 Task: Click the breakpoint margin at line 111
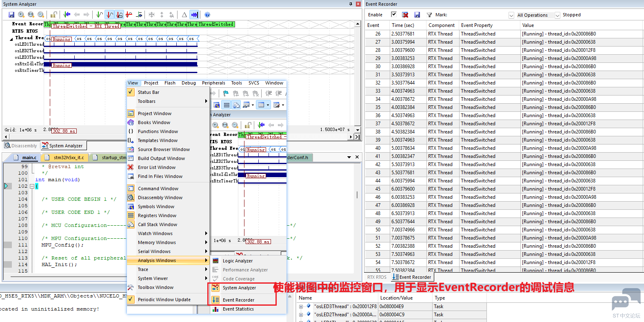point(7,245)
